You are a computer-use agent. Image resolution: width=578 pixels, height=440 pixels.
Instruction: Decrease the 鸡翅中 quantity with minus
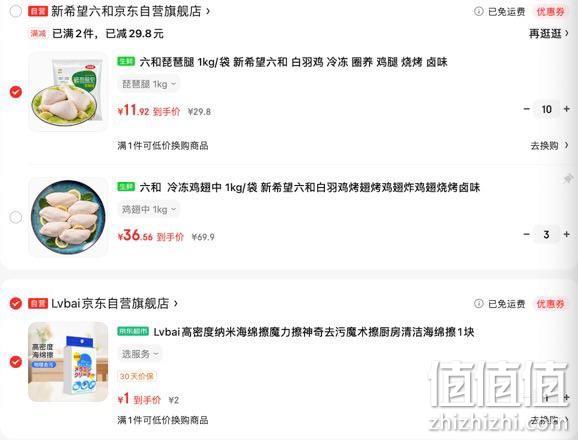(x=526, y=234)
